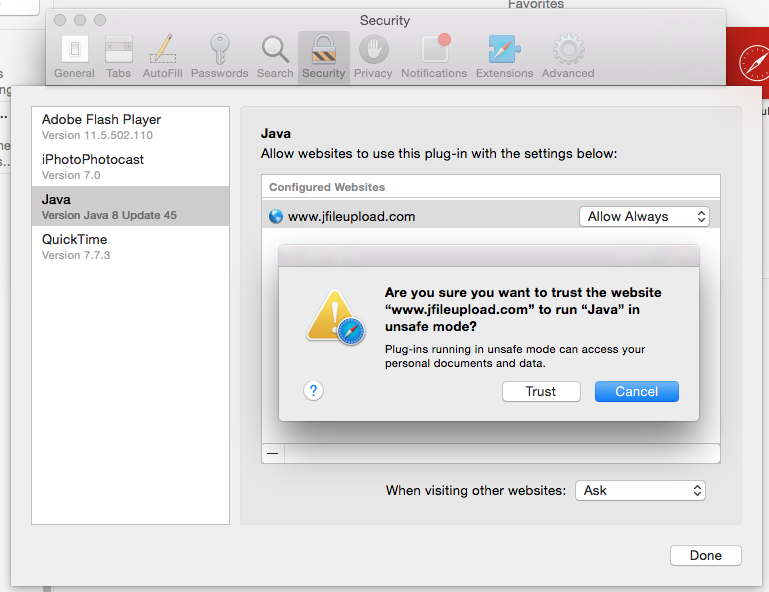Screen dimensions: 769x592
Task: Open the AutoFill preferences pane
Action: tap(162, 56)
